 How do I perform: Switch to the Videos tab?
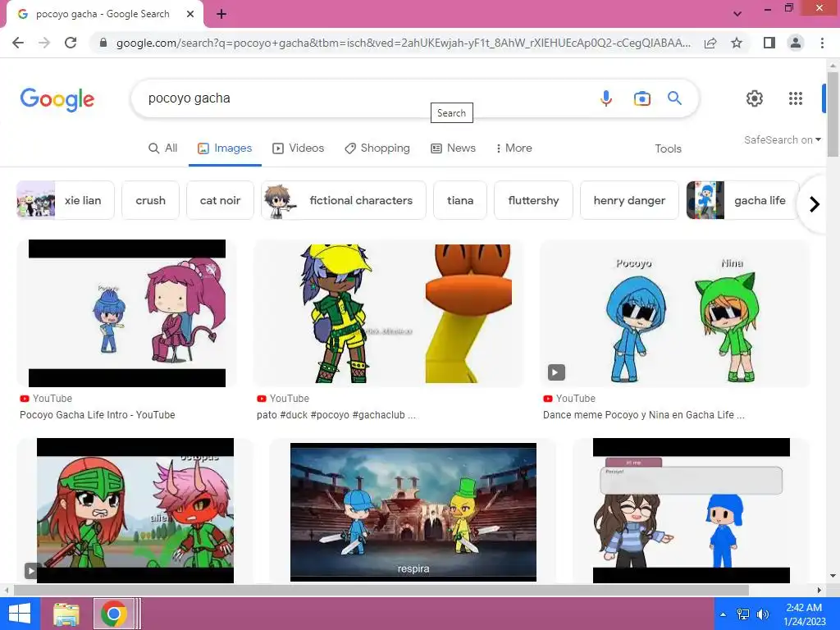click(299, 148)
